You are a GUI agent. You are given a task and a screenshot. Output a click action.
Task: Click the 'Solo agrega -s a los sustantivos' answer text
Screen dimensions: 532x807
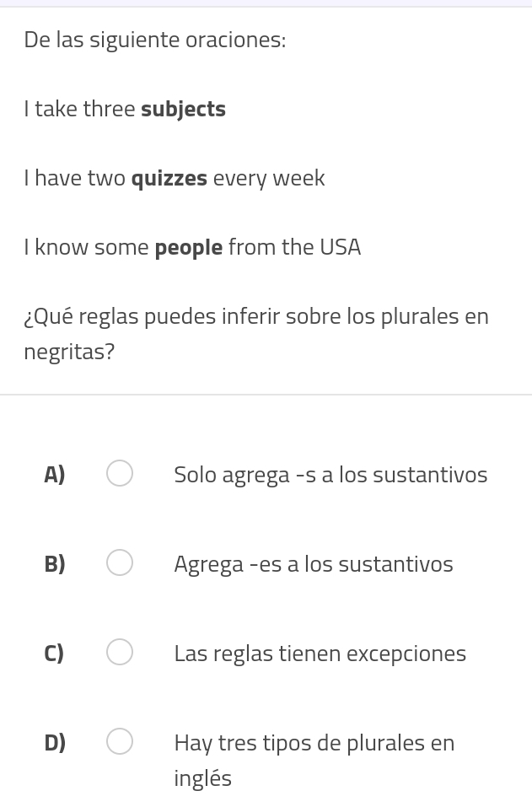330,475
